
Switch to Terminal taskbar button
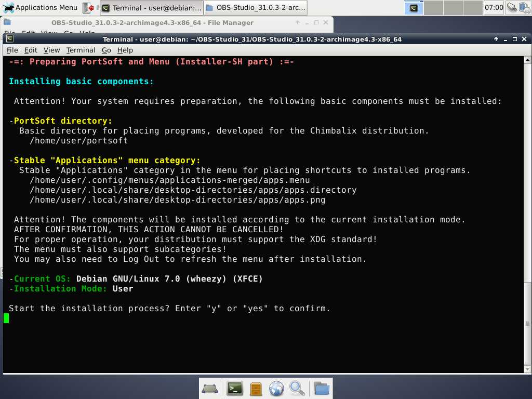[x=152, y=8]
